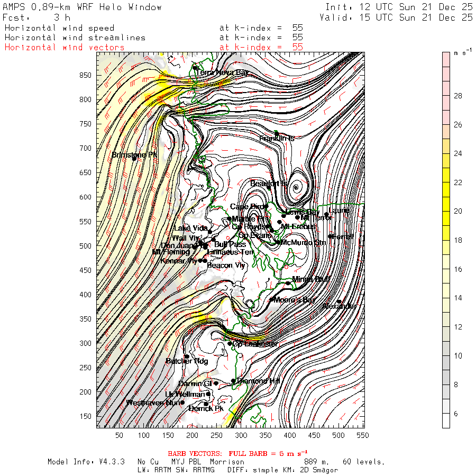Select the Ferrell station label
476x476 pixels.
click(343, 236)
